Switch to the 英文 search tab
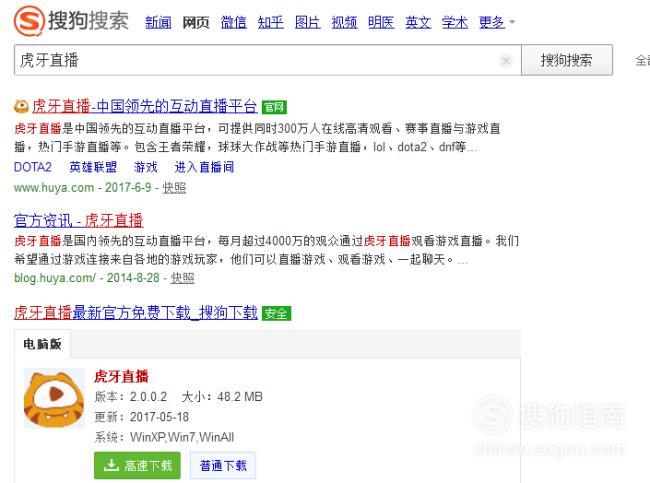Viewport: 650px width, 483px height. click(x=418, y=22)
